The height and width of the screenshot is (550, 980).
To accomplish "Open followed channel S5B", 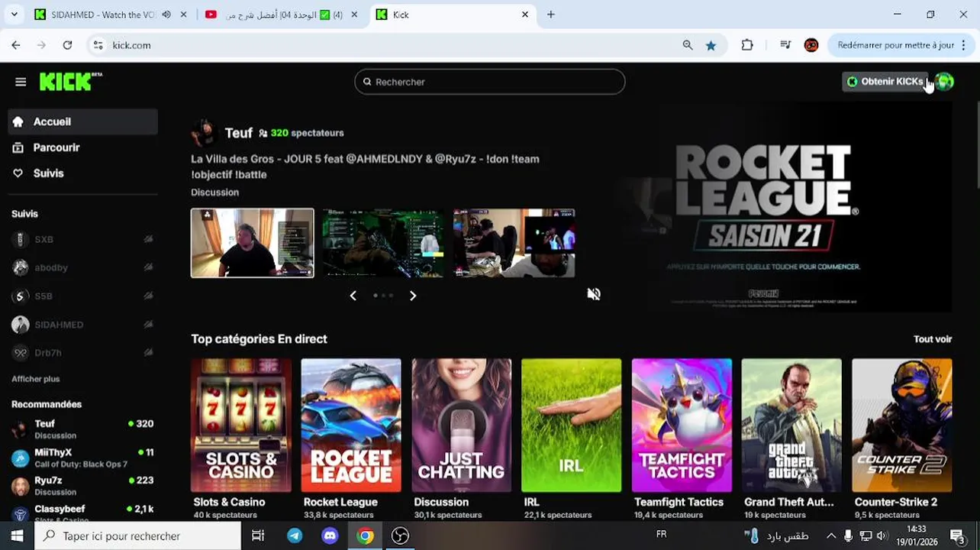I will click(82, 296).
